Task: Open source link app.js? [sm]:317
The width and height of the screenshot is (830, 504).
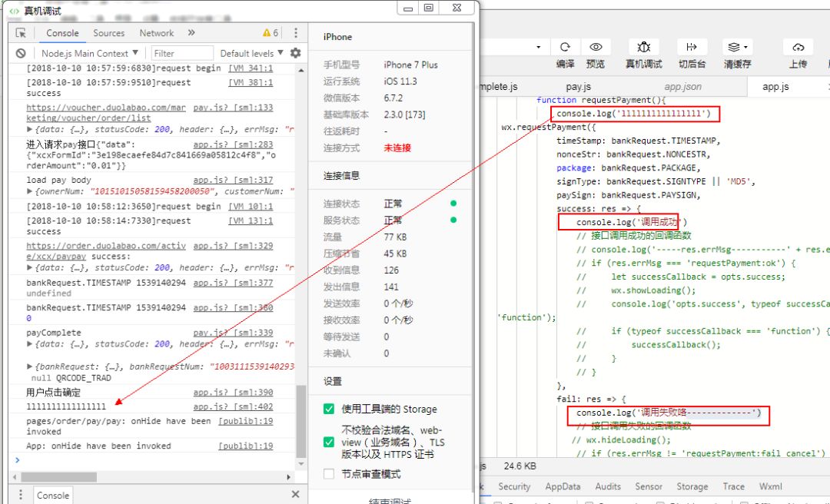Action: (x=233, y=180)
